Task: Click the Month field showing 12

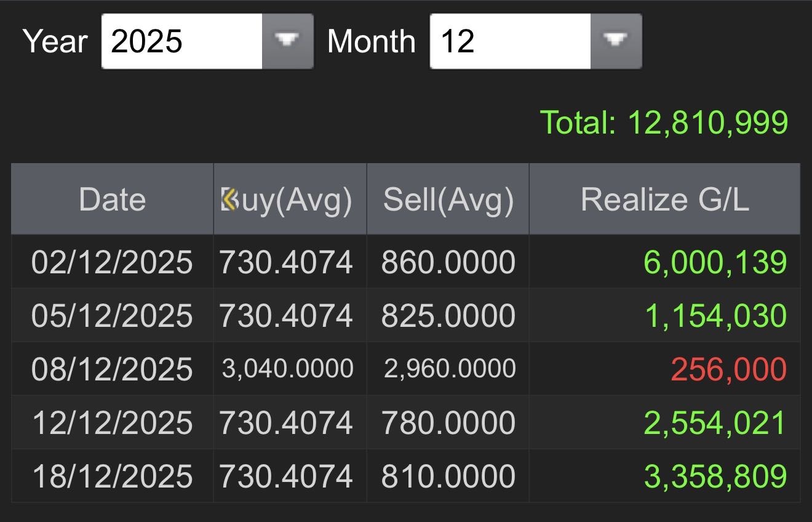Action: tap(509, 41)
